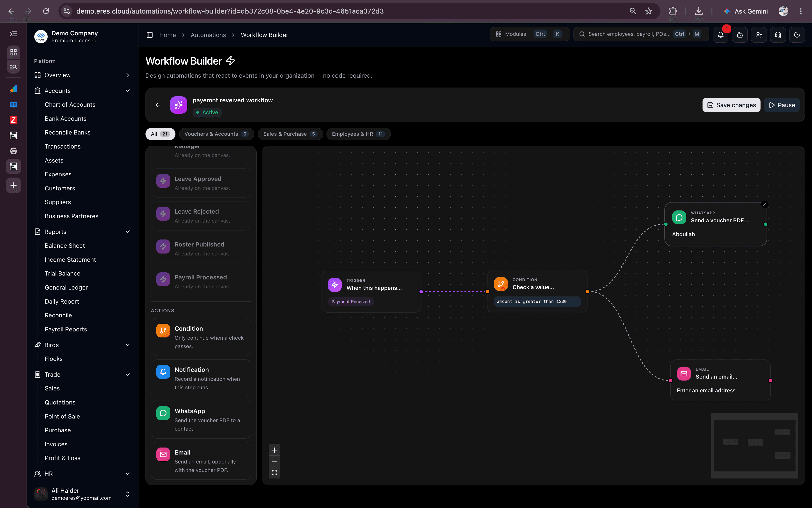Select 'amount is greater than 1200' condition
Viewport: 812px width, 508px height.
pos(537,301)
